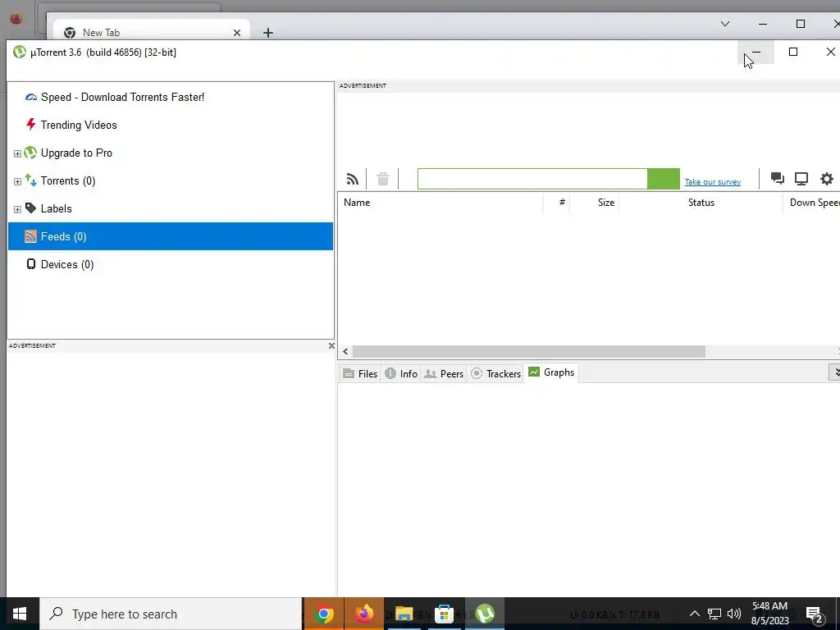Screen dimensions: 840x630
Task: Click the uTorrent logo beside Upgrade to Pro
Action: [30, 153]
